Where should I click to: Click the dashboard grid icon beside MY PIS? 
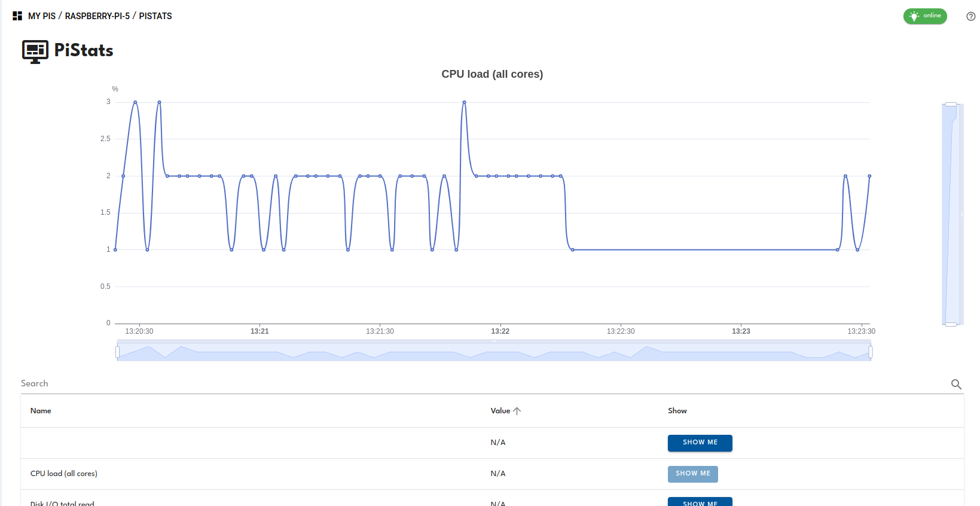coord(17,16)
